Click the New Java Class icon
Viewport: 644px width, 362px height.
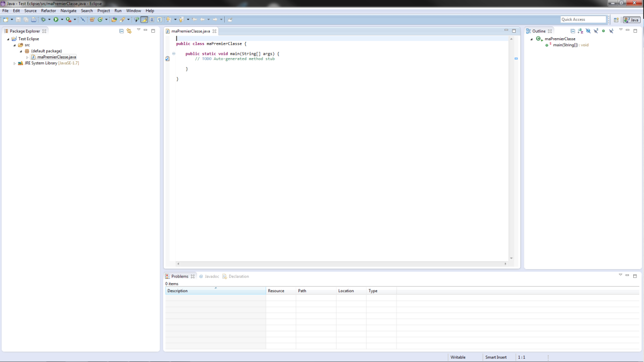coord(100,19)
